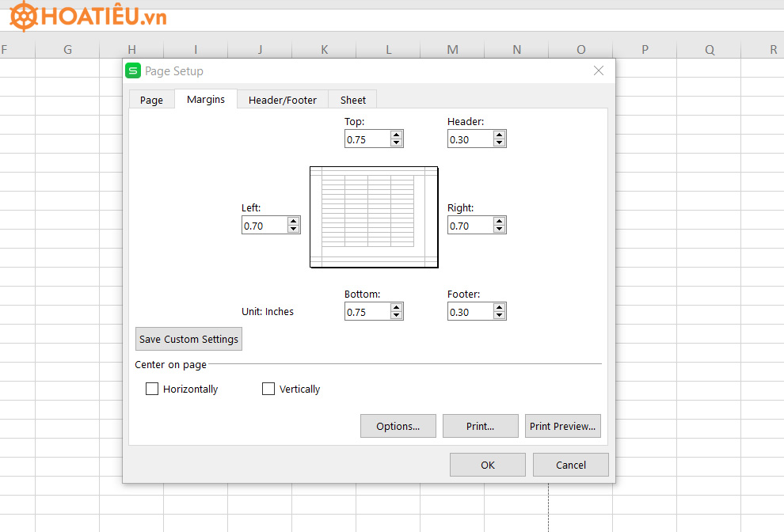This screenshot has height=532, width=784.
Task: Open the Options dialog
Action: point(398,426)
